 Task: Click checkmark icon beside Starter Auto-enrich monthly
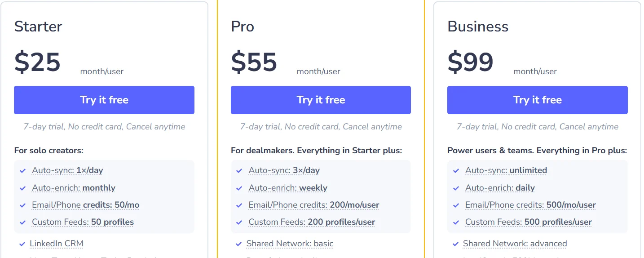[23, 188]
